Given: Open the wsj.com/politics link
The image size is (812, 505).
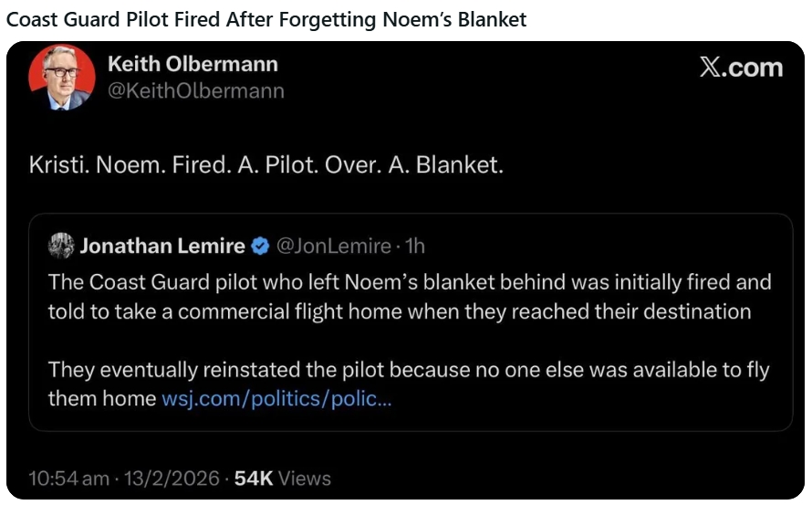Looking at the screenshot, I should [276, 398].
